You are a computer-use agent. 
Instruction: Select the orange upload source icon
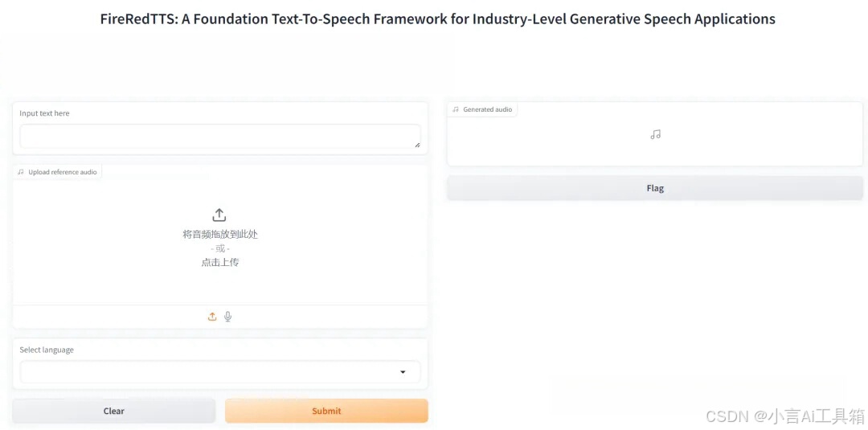pos(212,317)
